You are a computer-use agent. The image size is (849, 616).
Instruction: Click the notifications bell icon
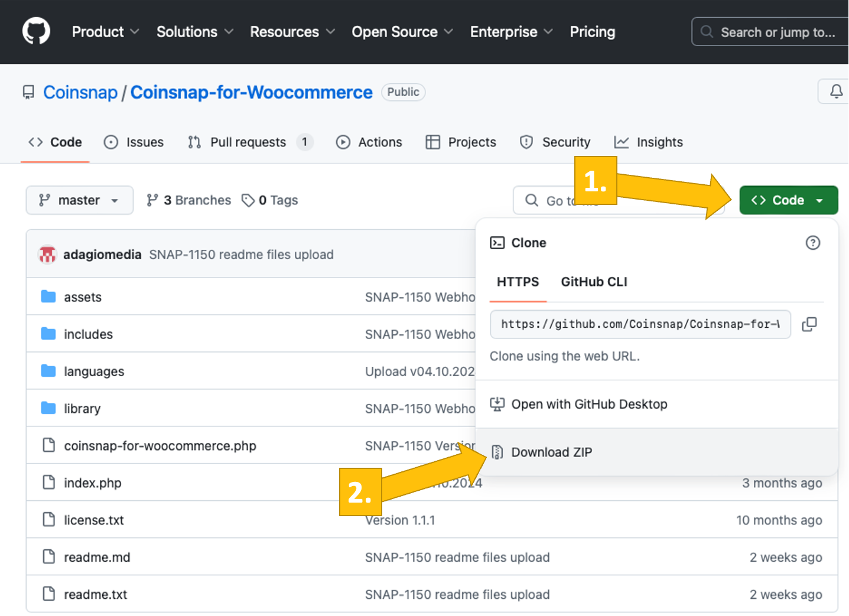pos(836,92)
